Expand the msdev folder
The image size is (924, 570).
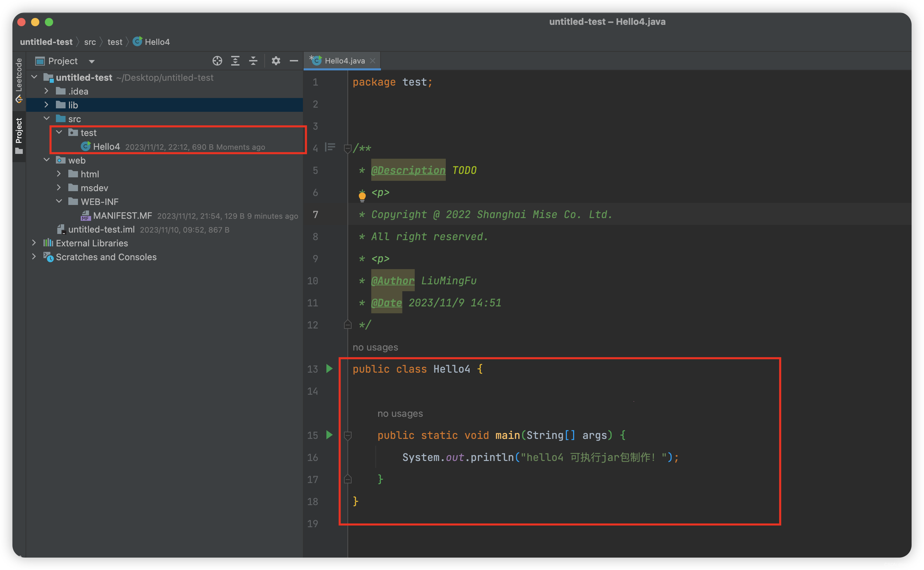[59, 187]
